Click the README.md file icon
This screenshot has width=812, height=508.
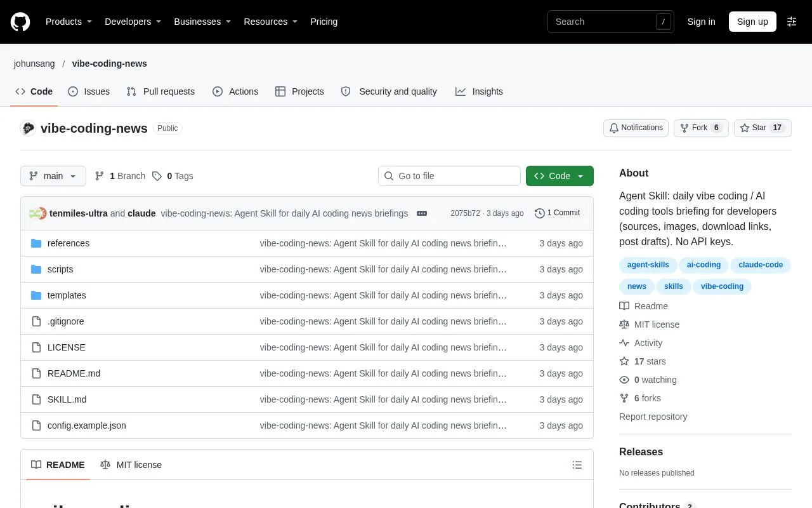click(x=36, y=373)
